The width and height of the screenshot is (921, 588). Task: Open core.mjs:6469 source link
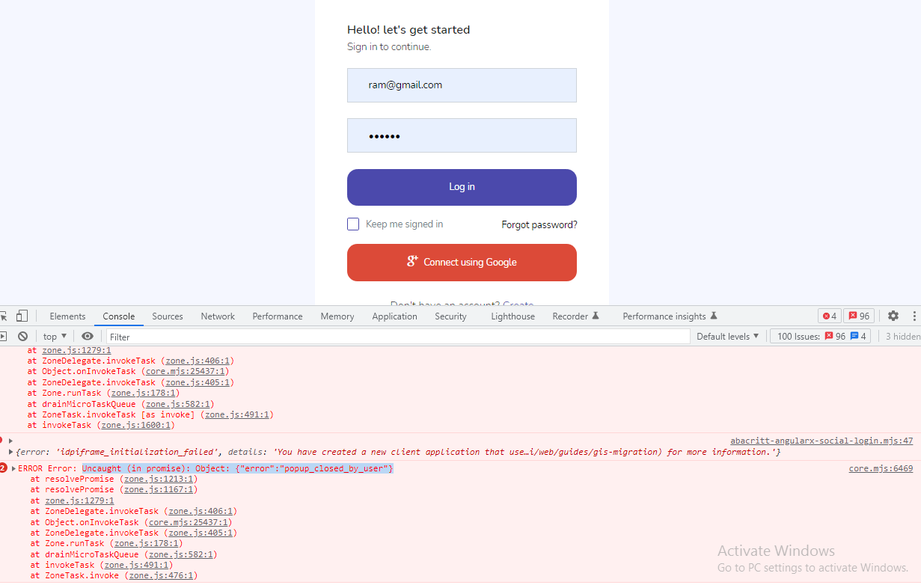881,468
